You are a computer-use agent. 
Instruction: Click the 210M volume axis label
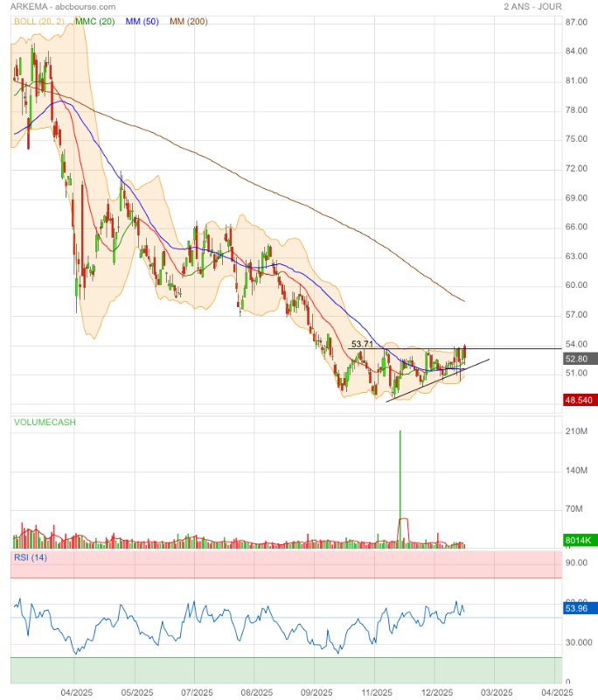576,431
